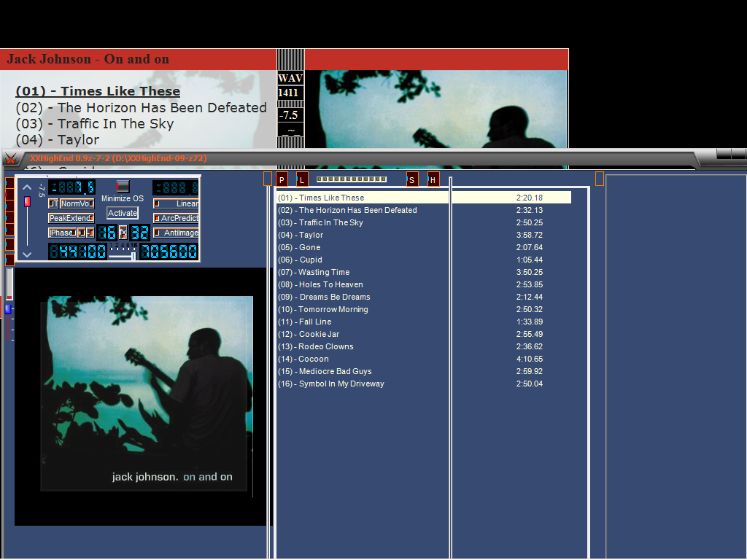Select track (13) - Rodeo Clowns
Viewport: 747px width, 560px height.
coord(424,346)
